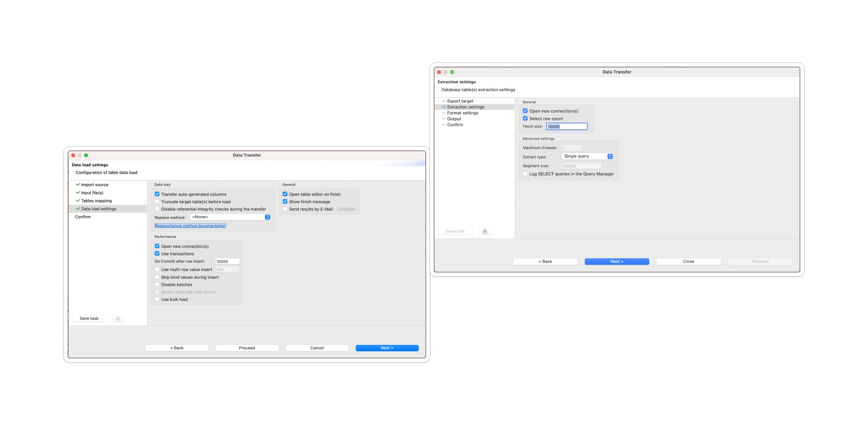868x427 pixels.
Task: Disable the Use transactions option
Action: (157, 253)
